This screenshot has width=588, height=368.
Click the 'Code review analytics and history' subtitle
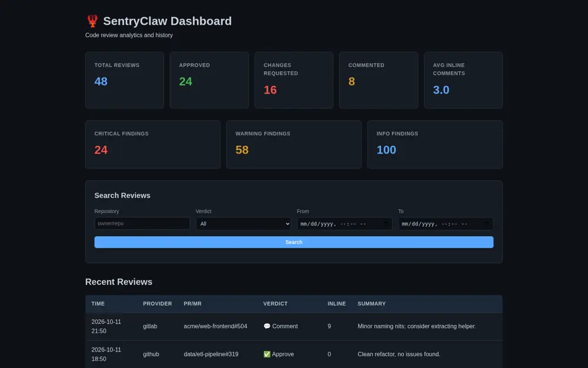point(129,35)
